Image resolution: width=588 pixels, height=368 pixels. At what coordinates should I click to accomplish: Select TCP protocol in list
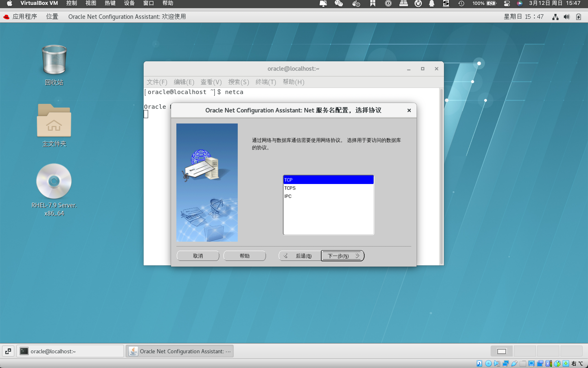click(328, 180)
